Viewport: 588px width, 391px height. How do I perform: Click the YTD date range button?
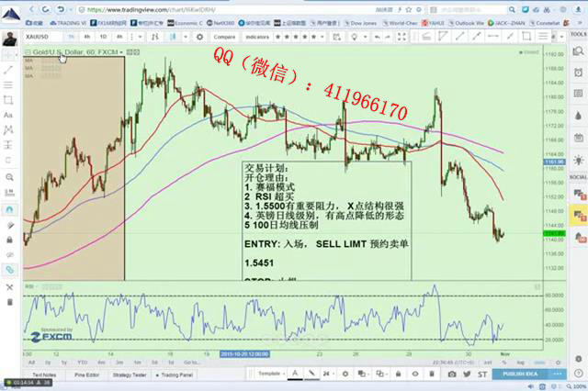tap(82, 363)
